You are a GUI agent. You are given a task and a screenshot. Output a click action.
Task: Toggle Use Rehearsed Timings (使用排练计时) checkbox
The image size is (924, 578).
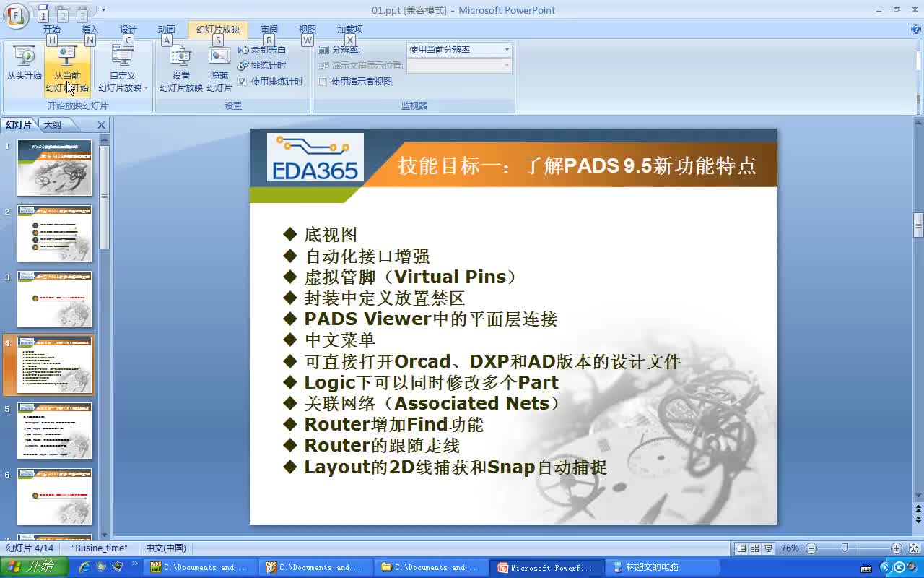pos(243,82)
